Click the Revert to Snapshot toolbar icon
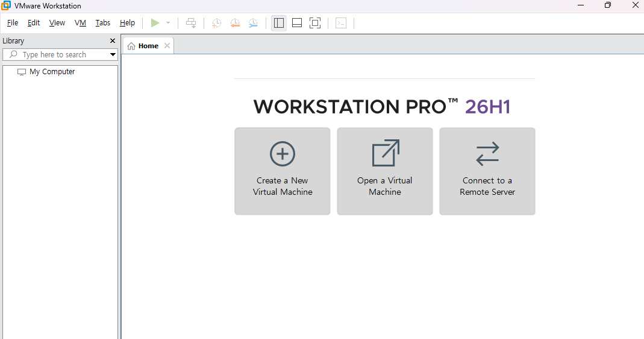Viewport: 644px width, 339px height. tap(234, 23)
